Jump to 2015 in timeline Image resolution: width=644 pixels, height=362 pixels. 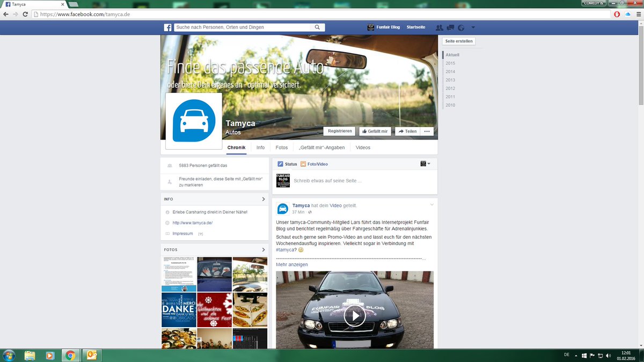[x=450, y=63]
